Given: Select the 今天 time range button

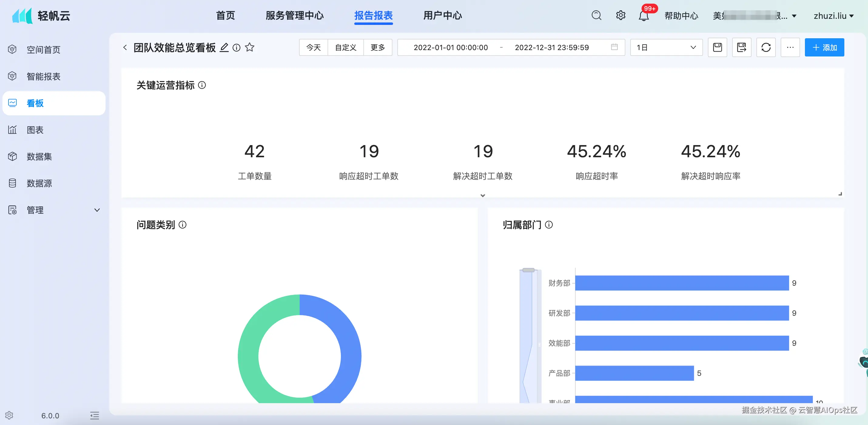Looking at the screenshot, I should [313, 48].
